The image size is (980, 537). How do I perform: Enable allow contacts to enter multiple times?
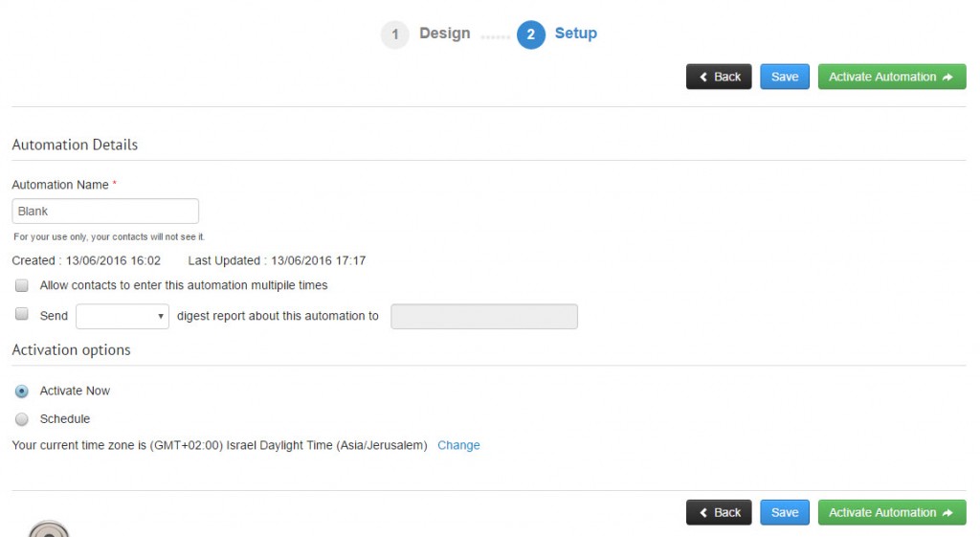[x=22, y=285]
